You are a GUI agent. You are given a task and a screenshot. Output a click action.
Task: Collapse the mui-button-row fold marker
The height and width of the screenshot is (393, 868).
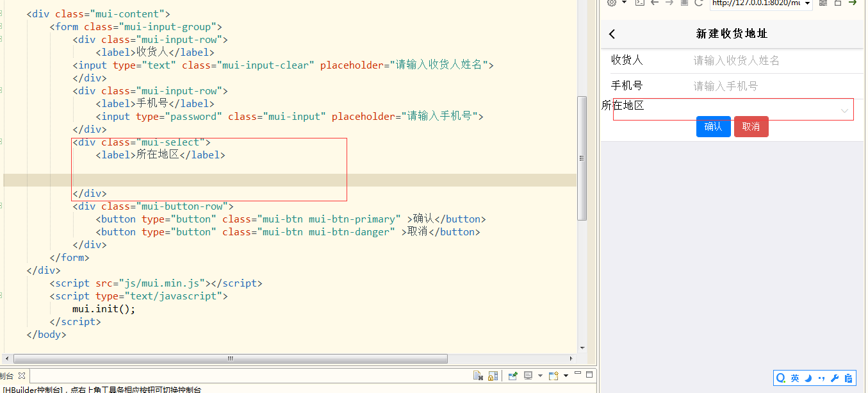pyautogui.click(x=2, y=205)
